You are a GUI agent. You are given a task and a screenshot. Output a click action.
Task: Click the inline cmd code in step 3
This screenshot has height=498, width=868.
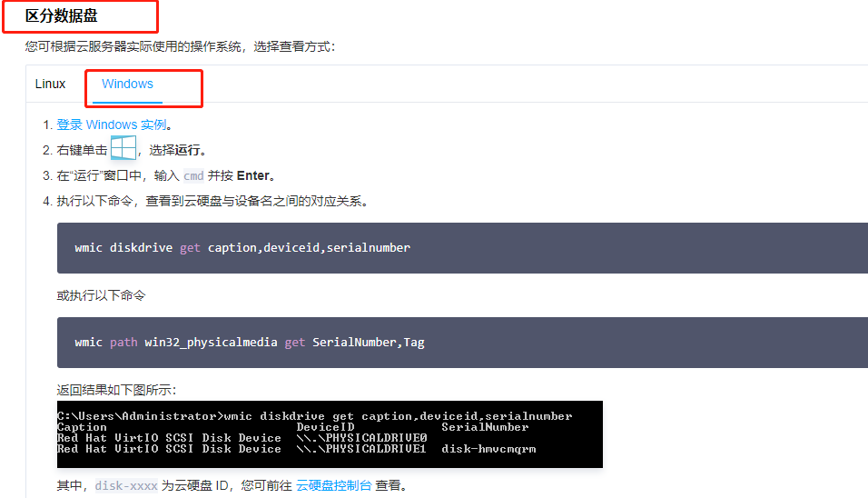pos(193,176)
